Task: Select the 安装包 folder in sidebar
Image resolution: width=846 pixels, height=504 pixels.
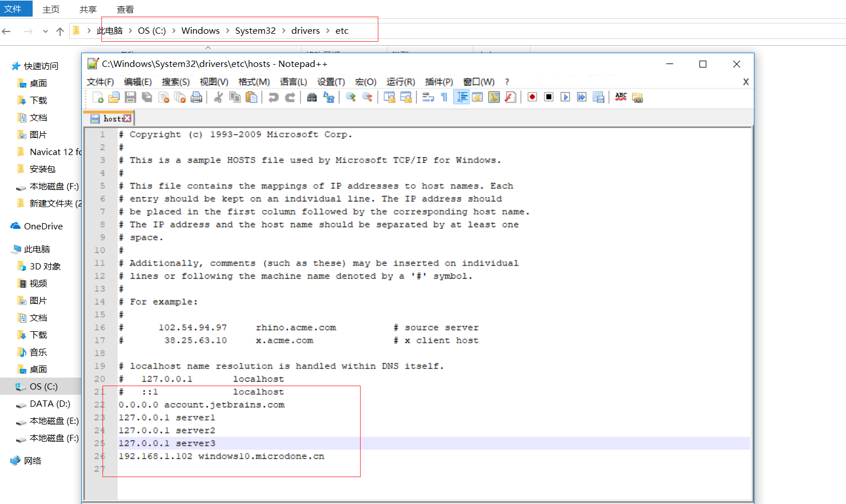Action: 42,169
